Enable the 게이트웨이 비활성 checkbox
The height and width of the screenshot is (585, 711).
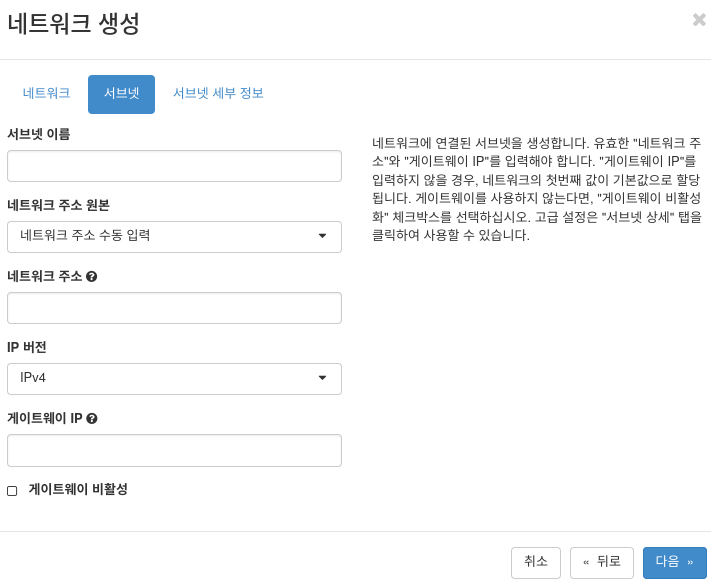point(12,491)
